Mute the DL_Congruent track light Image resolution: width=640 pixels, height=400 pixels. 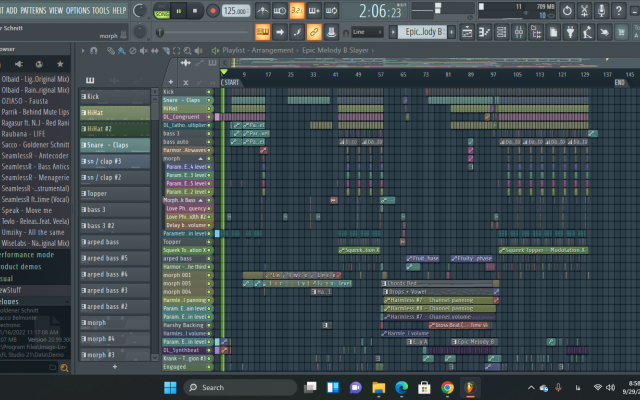tap(209, 117)
